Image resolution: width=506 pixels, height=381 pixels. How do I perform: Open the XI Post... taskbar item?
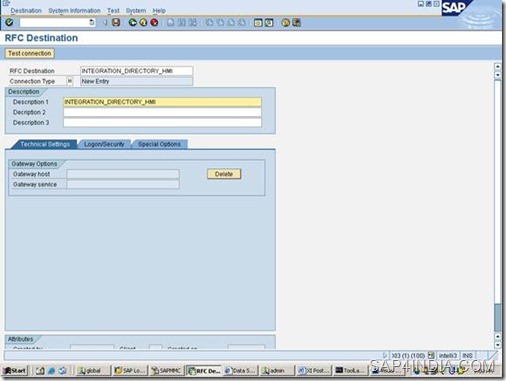click(313, 370)
